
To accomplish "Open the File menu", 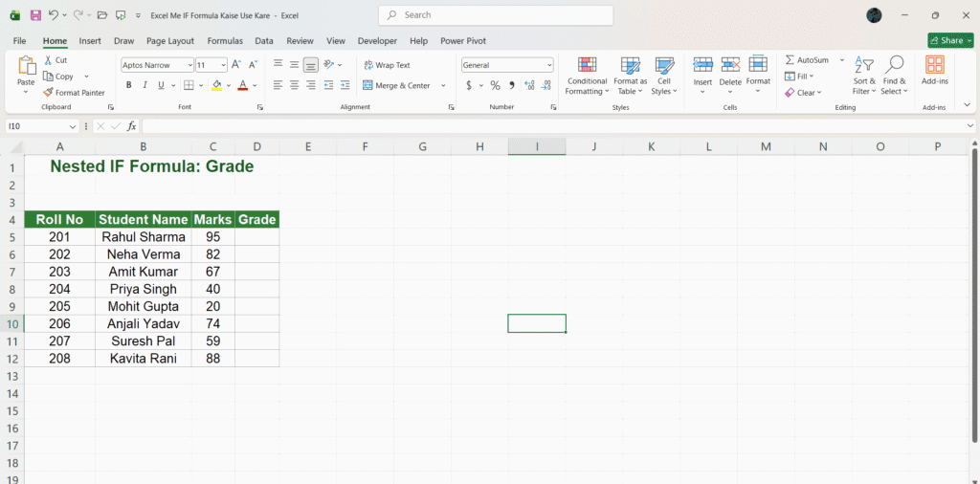I will pos(19,40).
